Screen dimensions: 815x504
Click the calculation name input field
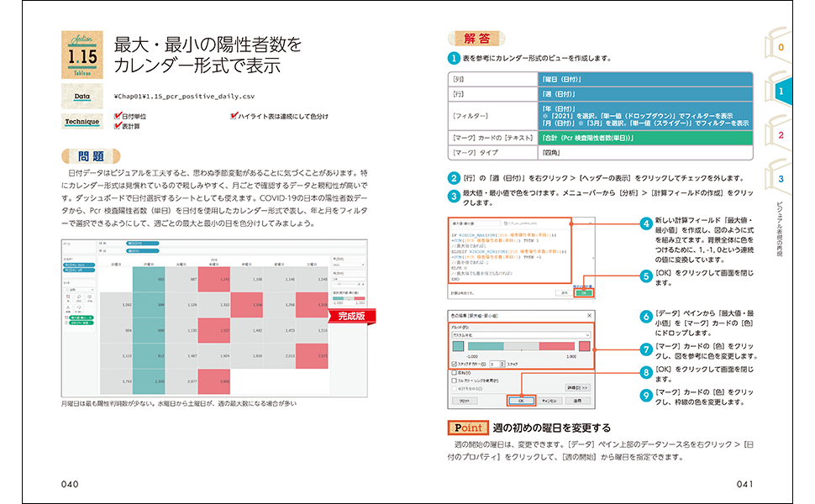(x=476, y=223)
